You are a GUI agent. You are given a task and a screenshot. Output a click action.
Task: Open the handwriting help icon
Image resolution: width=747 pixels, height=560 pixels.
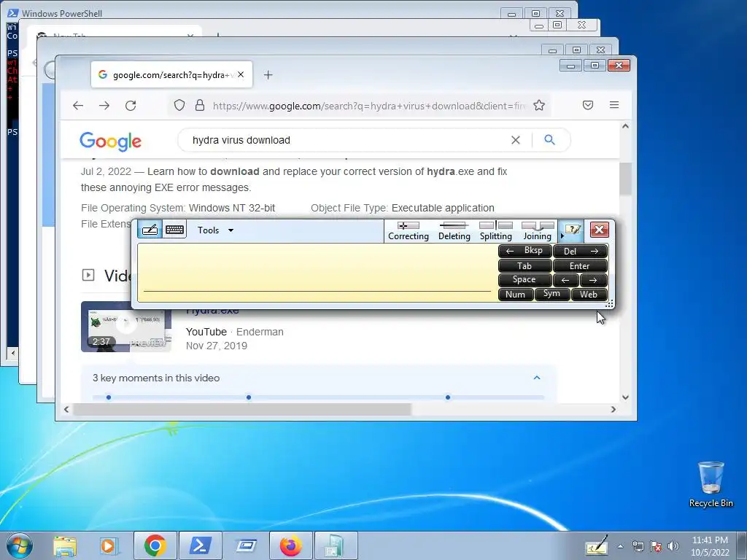572,230
